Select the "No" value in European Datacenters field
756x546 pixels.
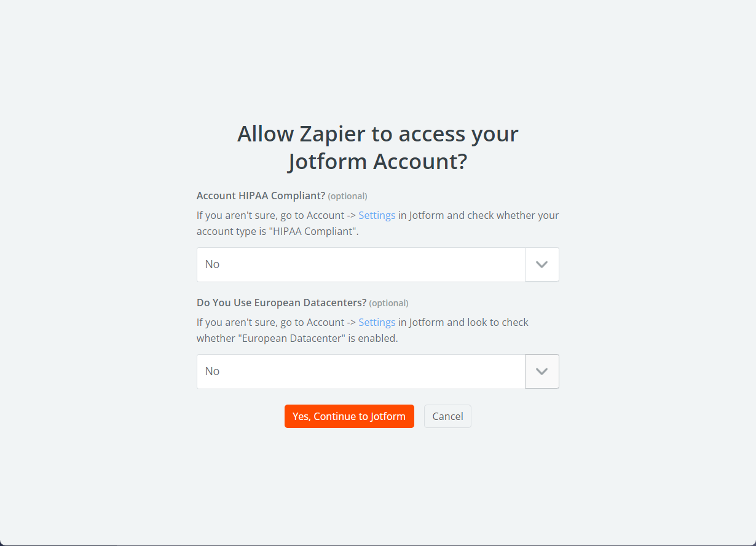pyautogui.click(x=213, y=371)
